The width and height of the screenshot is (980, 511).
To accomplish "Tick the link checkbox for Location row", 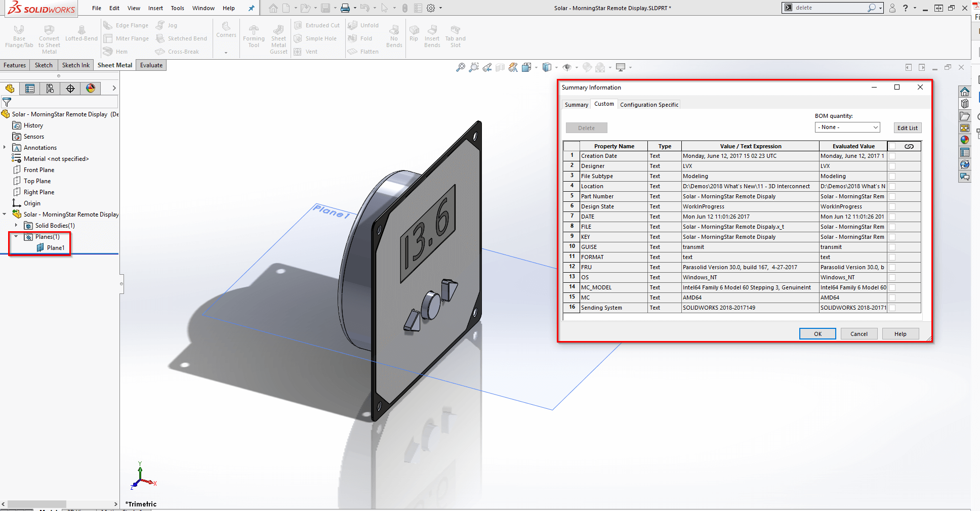I will (x=892, y=187).
